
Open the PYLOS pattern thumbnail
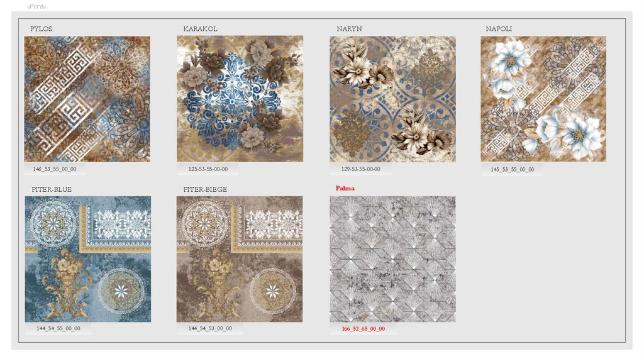(87, 99)
